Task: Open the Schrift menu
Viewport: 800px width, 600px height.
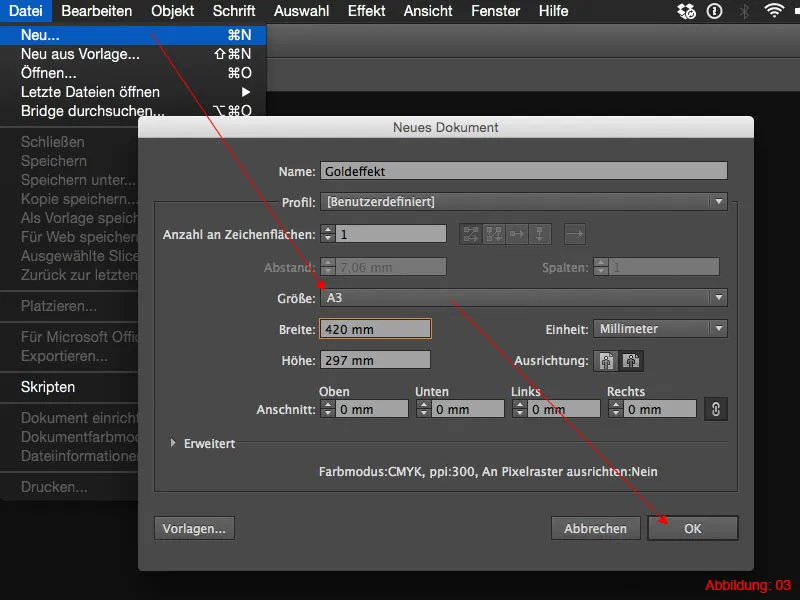Action: click(234, 11)
